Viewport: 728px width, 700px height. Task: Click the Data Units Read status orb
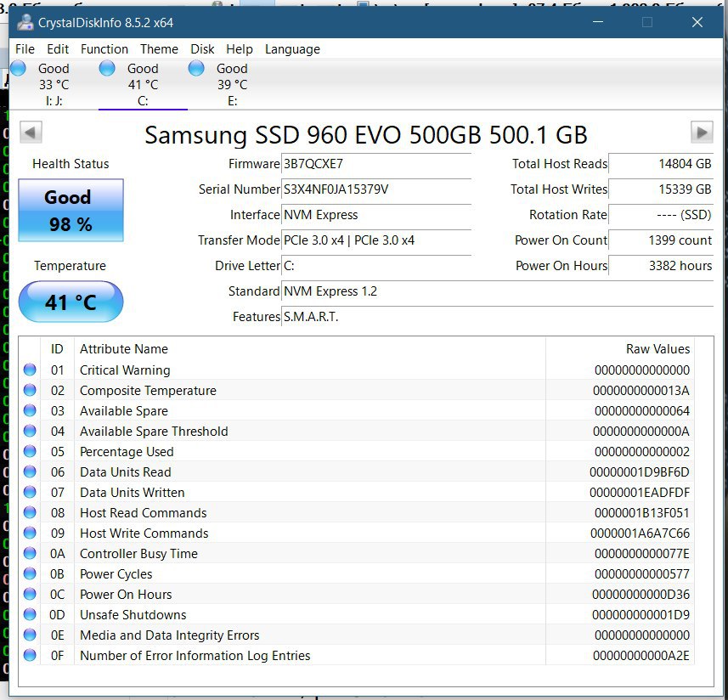click(x=30, y=471)
